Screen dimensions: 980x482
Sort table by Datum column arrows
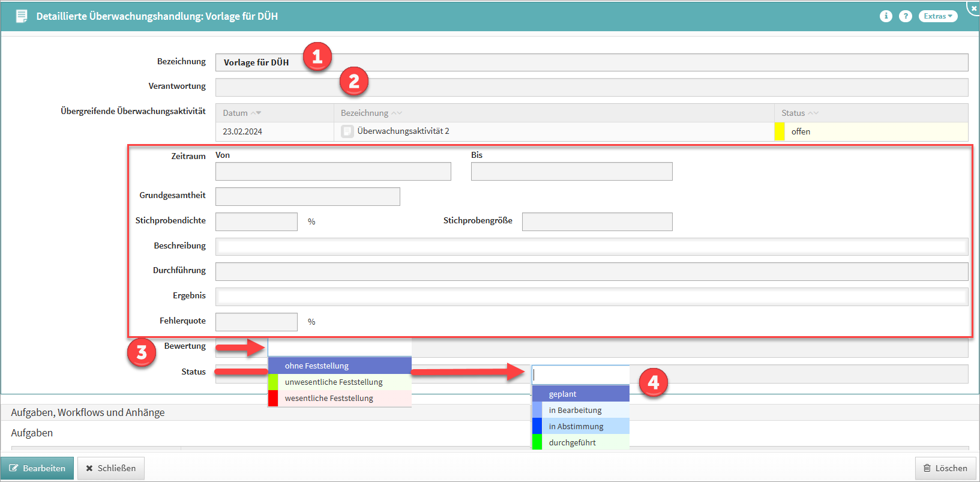coord(256,113)
